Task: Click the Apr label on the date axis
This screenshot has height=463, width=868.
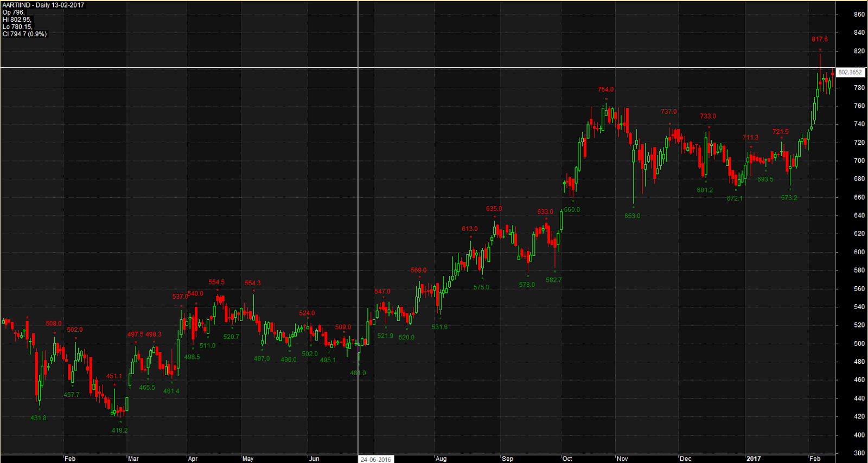Action: click(193, 459)
